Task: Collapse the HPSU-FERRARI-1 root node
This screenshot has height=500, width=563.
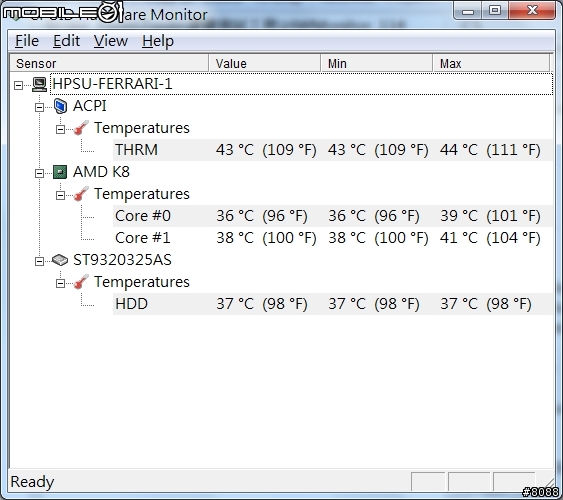Action: [18, 85]
